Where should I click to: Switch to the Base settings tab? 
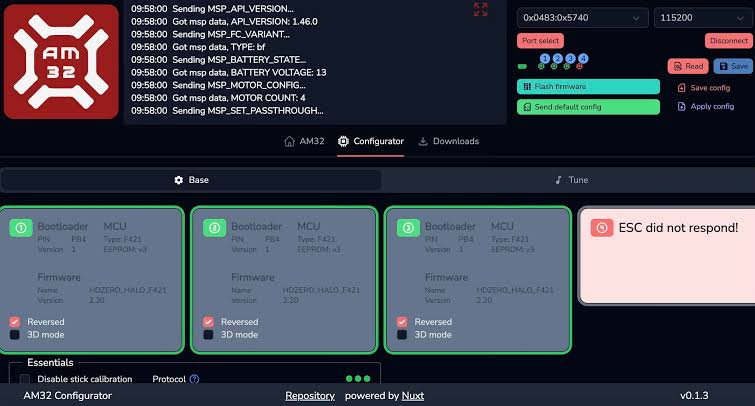click(191, 180)
